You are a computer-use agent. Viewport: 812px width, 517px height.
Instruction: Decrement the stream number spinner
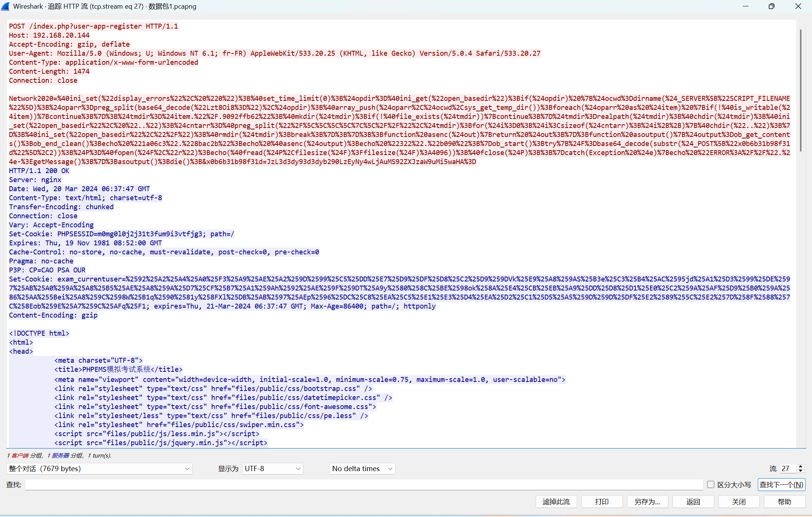point(801,471)
